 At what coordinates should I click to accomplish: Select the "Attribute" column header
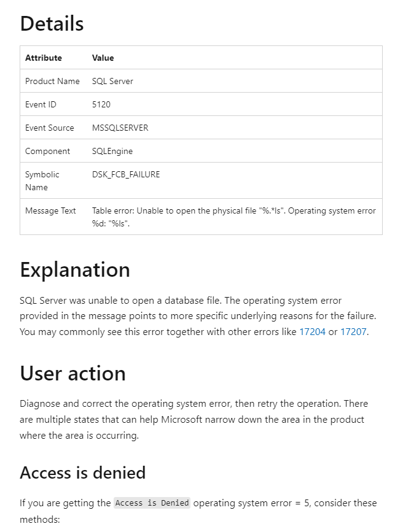(x=44, y=58)
